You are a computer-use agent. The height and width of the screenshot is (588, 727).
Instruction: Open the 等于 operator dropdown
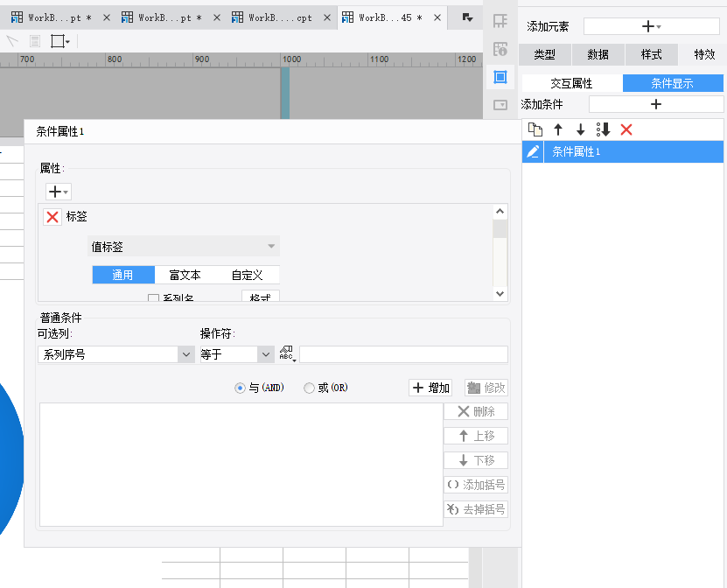(x=236, y=354)
